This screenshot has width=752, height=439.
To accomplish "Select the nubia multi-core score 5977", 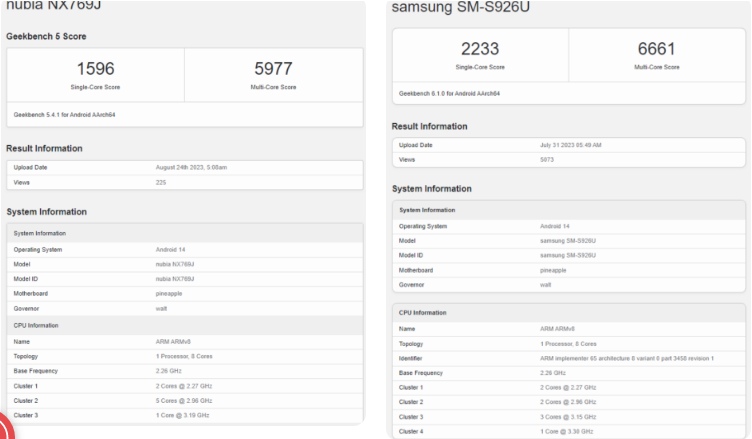I will tap(273, 69).
